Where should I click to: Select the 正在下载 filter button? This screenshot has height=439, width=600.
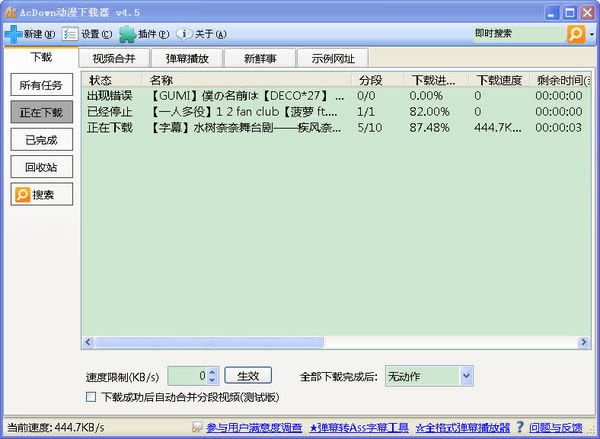coord(41,112)
